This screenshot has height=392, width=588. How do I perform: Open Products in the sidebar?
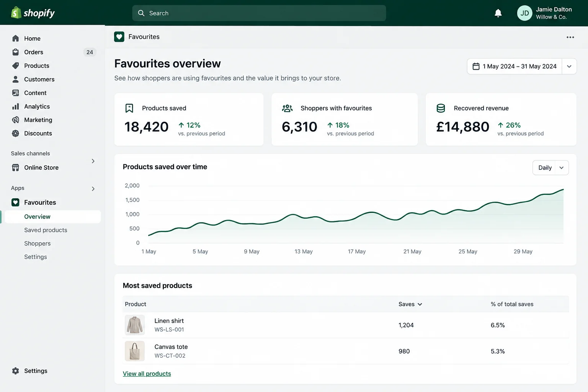[37, 65]
